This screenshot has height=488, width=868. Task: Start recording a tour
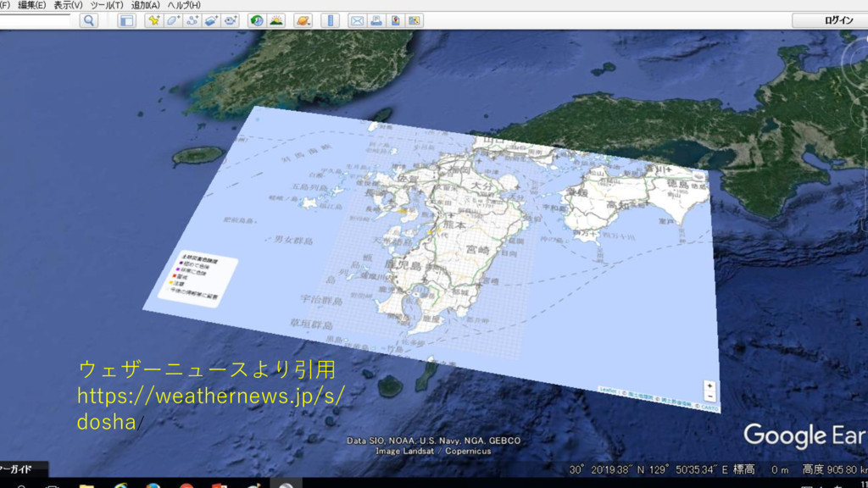231,21
